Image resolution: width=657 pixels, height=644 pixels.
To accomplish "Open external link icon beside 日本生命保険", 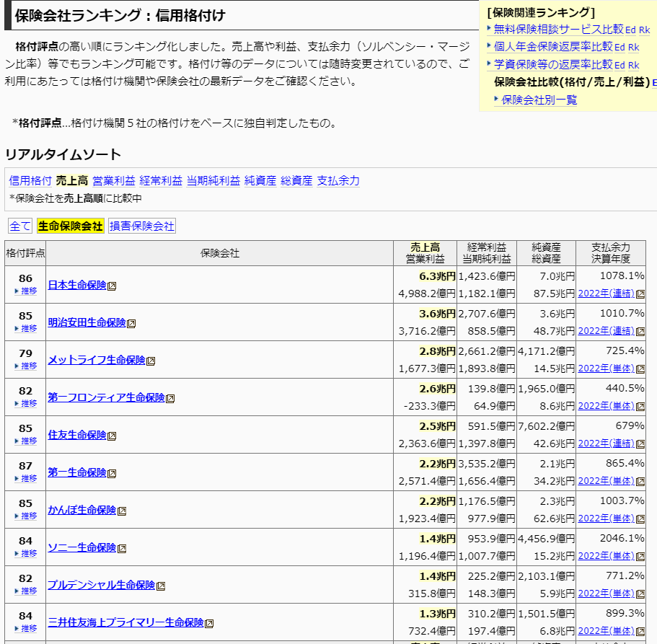I will [112, 286].
